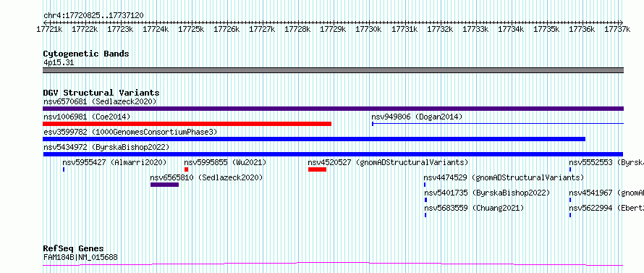Click the blue esv3599782 variant bar
Viewport: 644px width, 273px height.
[x=314, y=139]
